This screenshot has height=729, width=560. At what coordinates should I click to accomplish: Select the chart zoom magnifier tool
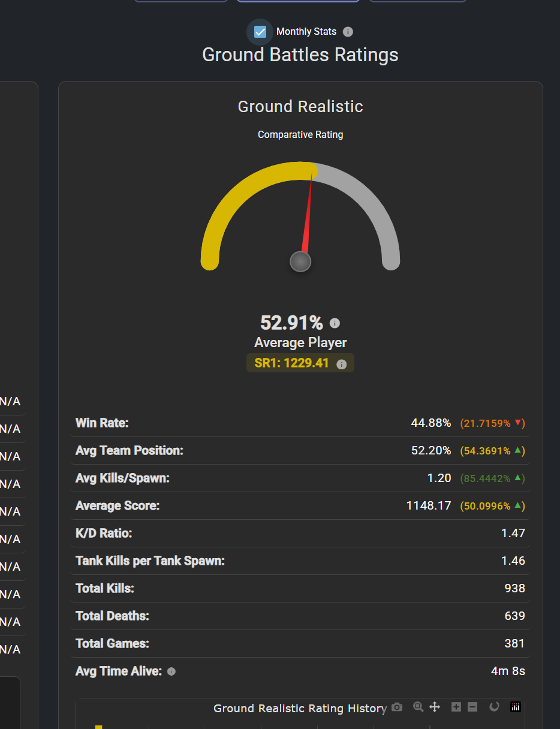click(418, 707)
